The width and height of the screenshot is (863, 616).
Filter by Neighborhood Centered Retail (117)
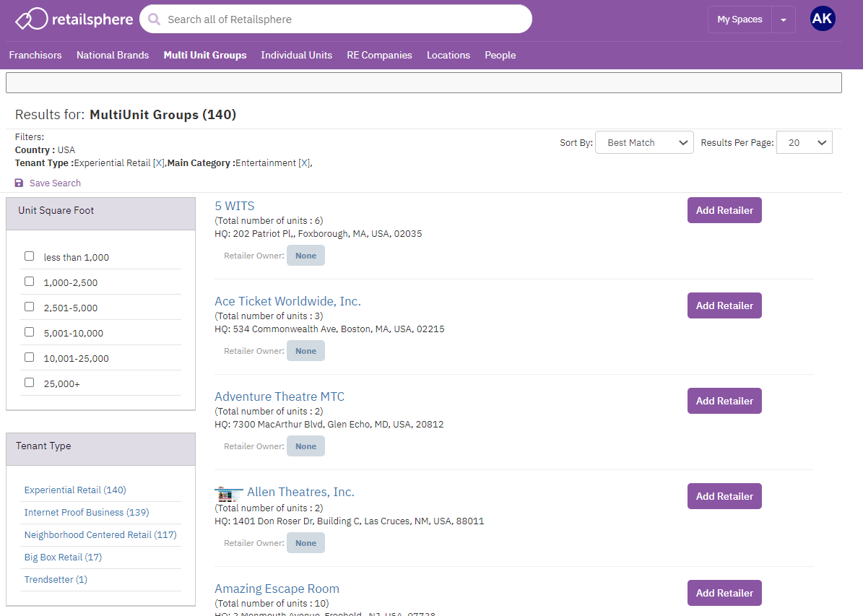click(100, 535)
